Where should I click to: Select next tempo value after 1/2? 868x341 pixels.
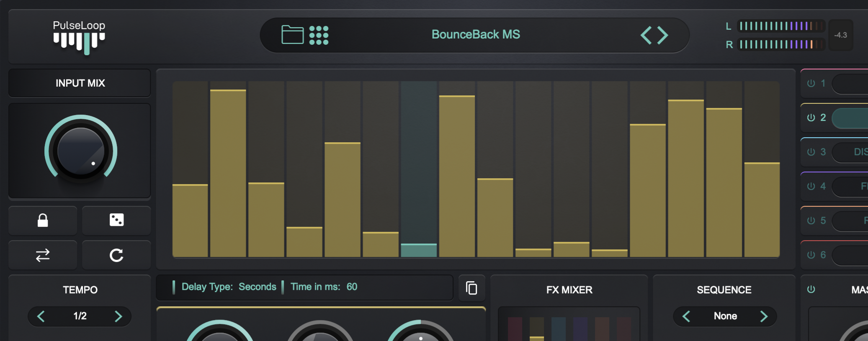118,316
